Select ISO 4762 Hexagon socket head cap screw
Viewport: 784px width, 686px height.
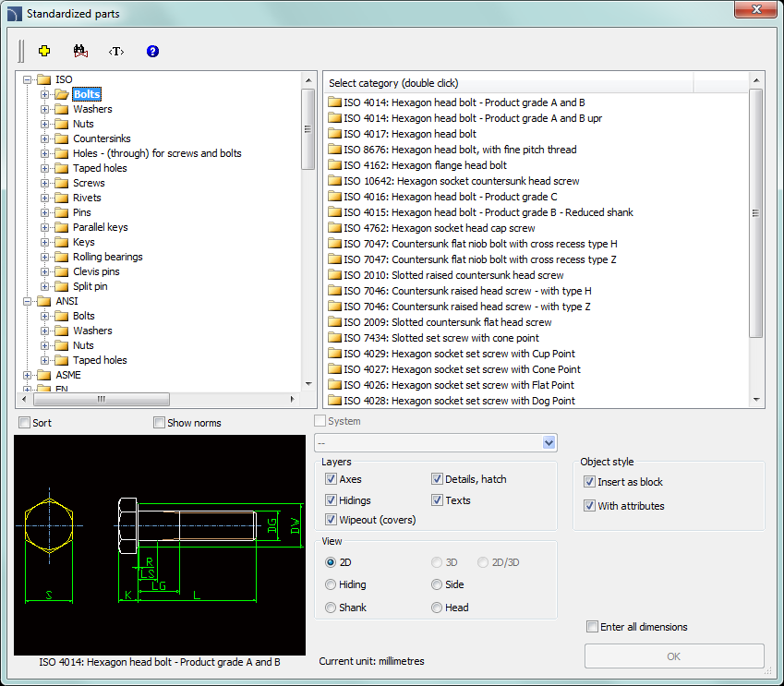coord(439,228)
